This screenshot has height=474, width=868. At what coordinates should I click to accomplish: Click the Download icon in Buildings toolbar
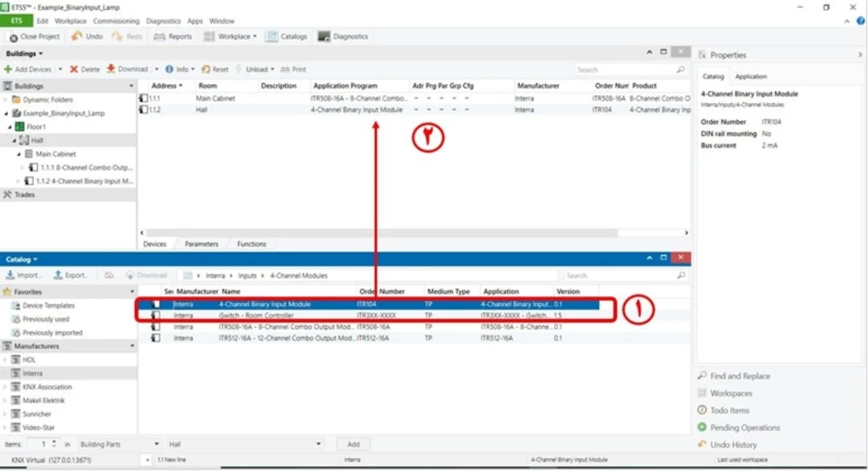[111, 69]
